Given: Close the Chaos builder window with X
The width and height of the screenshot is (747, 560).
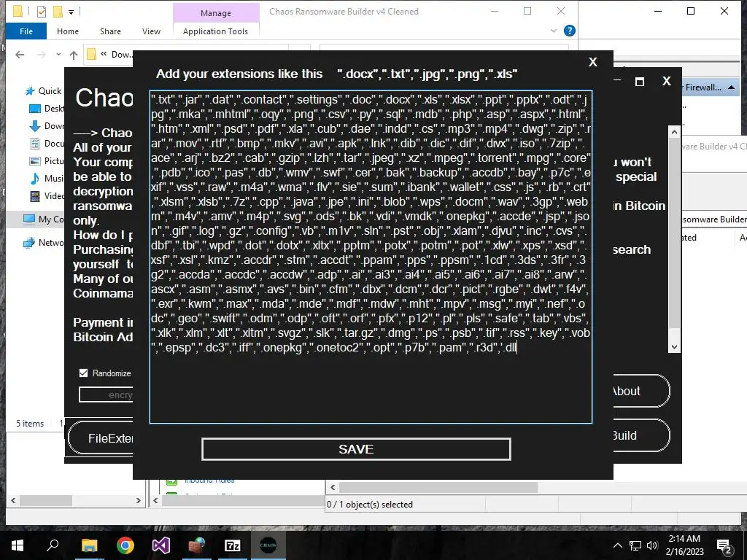Looking at the screenshot, I should pos(667,82).
